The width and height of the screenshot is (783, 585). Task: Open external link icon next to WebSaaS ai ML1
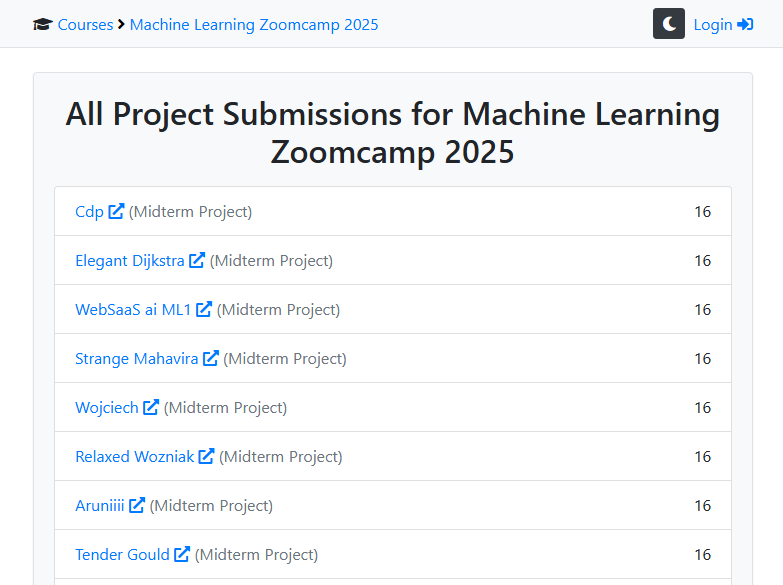204,309
